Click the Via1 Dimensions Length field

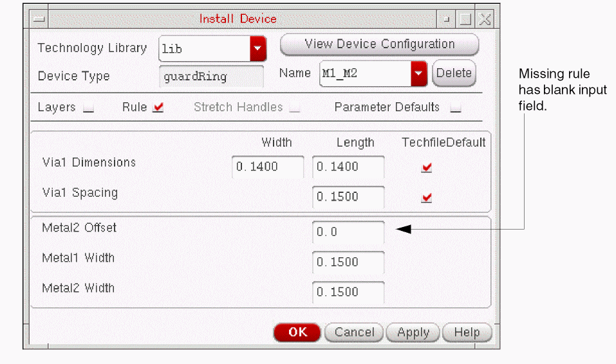point(348,167)
